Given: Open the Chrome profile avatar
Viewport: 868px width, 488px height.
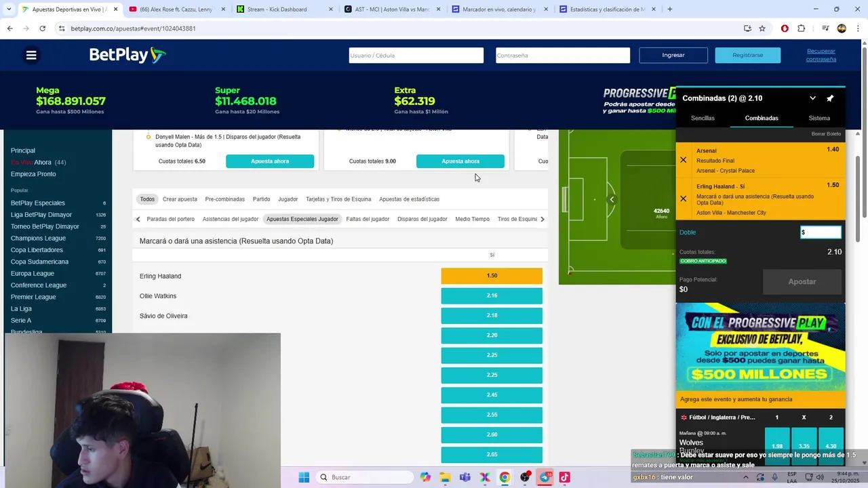Looking at the screenshot, I should [x=842, y=28].
